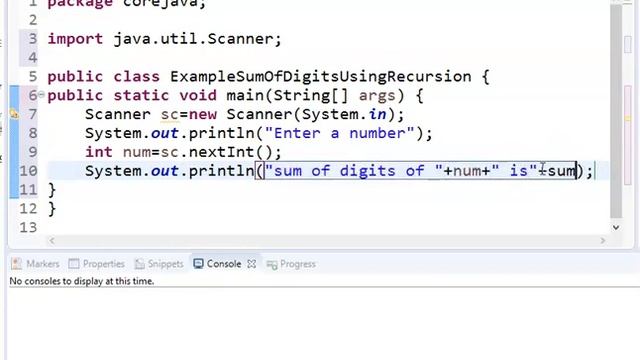The width and height of the screenshot is (640, 360).
Task: Click line number 5 in the gutter
Action: click(x=33, y=76)
